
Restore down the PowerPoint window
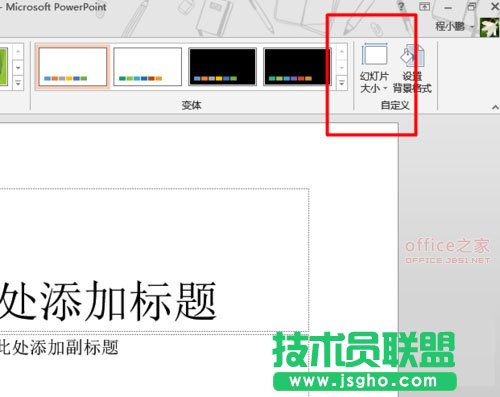[471, 6]
